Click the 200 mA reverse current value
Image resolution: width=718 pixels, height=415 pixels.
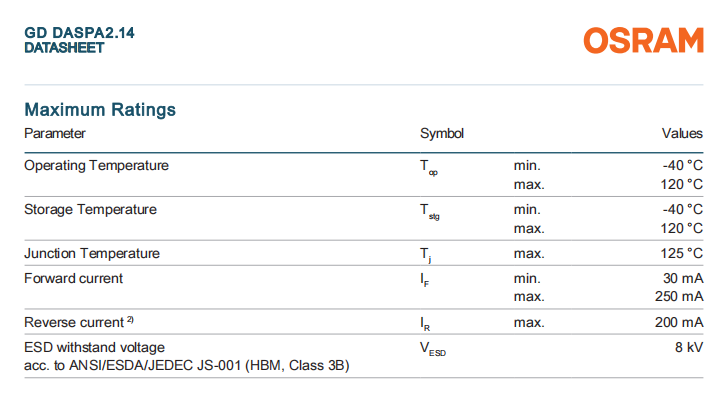680,322
